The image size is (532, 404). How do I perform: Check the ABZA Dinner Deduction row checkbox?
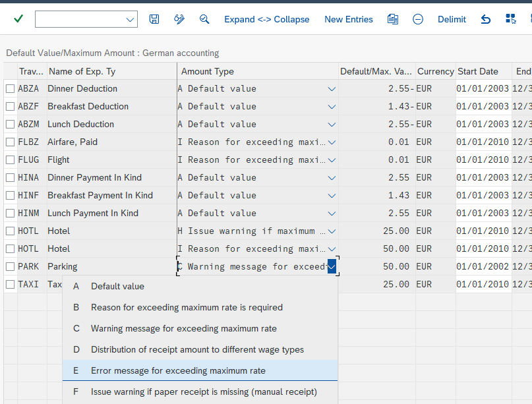[x=10, y=89]
